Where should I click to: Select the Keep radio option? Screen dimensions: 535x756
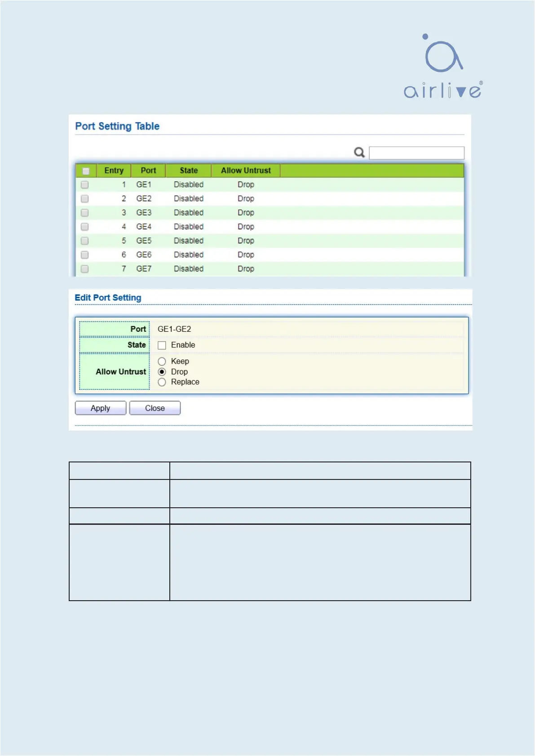162,361
